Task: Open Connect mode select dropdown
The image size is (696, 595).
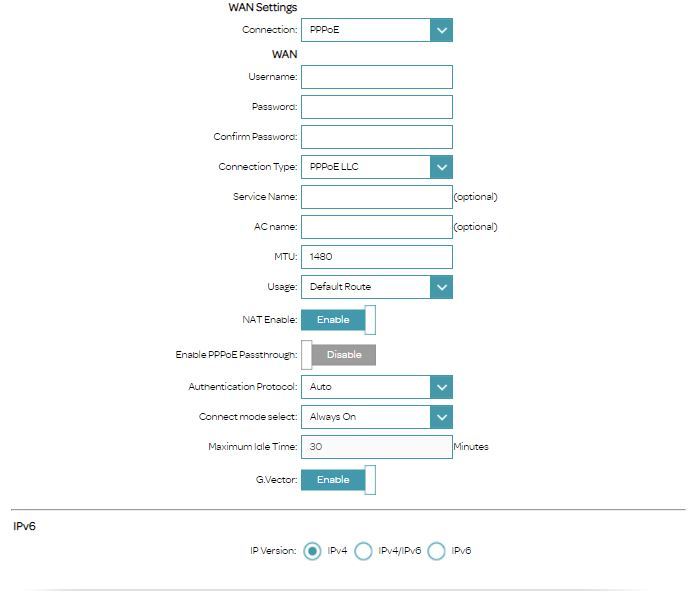Action: pos(376,417)
